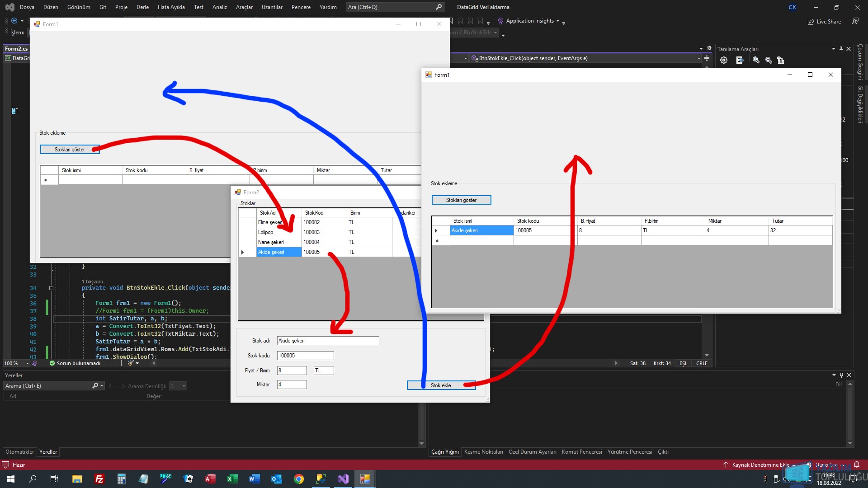Screen dimensions: 868x488
Task: Click the CK account badge
Action: [793, 7]
